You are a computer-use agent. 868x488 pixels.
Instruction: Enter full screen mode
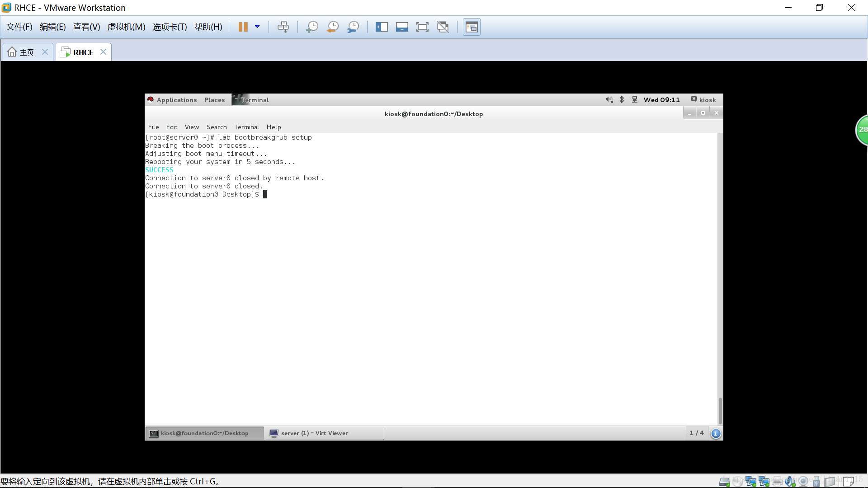(x=422, y=27)
